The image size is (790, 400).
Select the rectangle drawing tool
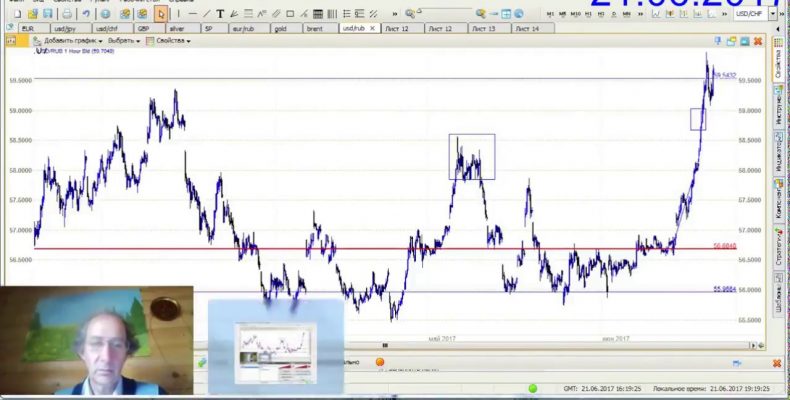point(290,14)
